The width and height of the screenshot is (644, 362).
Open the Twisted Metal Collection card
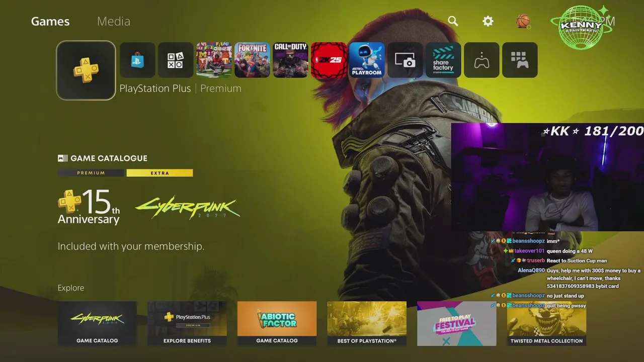coord(546,324)
